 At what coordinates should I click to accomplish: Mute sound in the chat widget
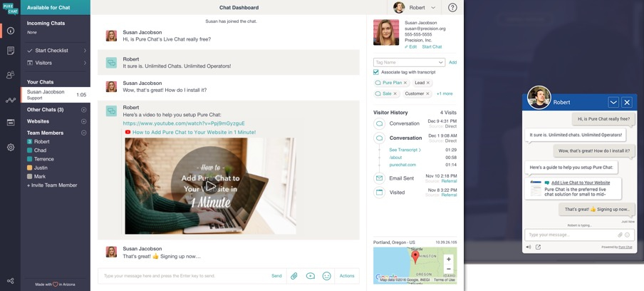coord(529,247)
